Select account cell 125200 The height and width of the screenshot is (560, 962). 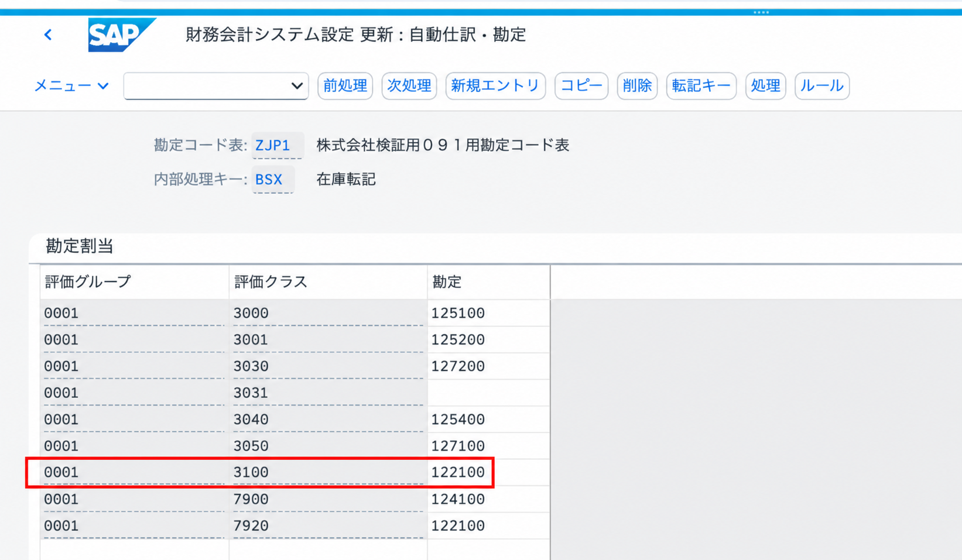(488, 339)
